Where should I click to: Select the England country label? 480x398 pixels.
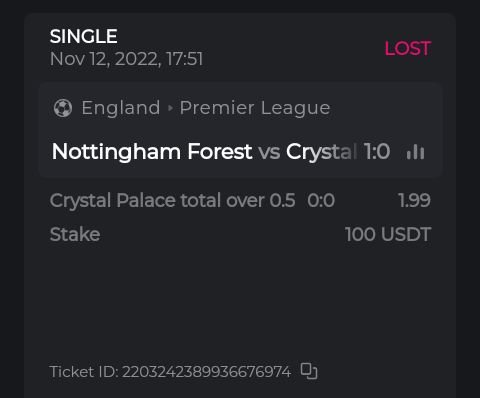click(121, 108)
